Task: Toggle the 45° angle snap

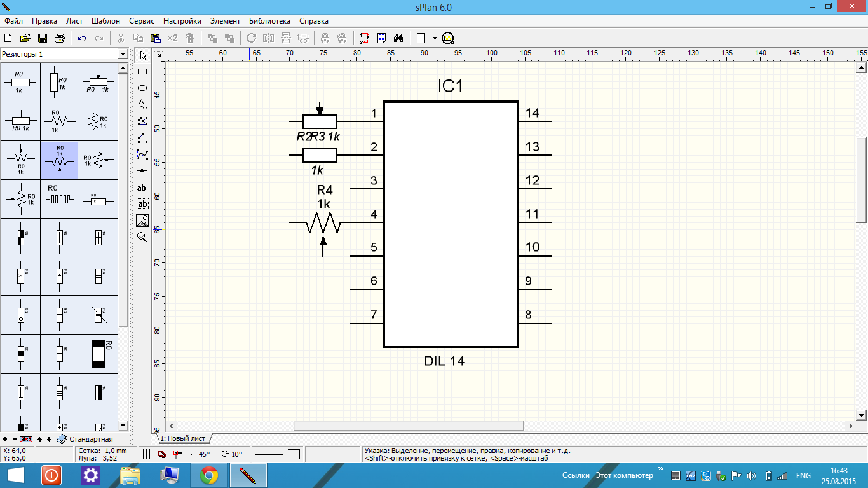Action: (x=200, y=454)
